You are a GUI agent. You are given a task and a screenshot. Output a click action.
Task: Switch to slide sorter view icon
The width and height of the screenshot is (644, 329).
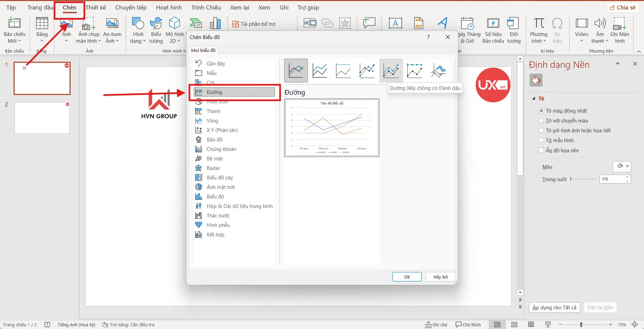tap(514, 325)
